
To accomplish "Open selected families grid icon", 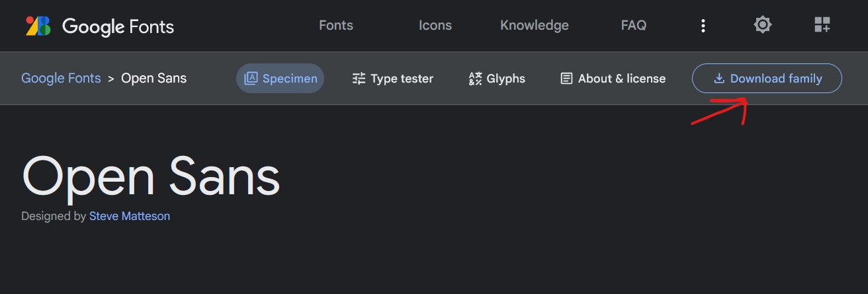I will pyautogui.click(x=822, y=26).
